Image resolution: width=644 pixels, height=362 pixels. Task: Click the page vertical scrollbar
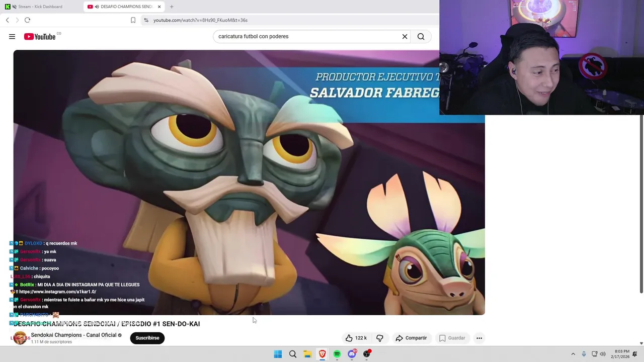tap(641, 204)
